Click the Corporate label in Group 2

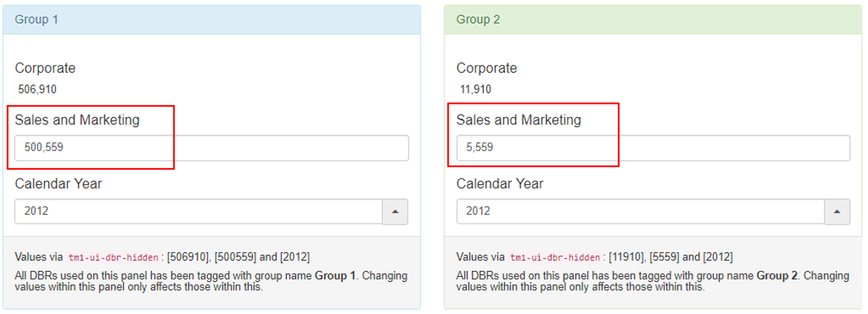pyautogui.click(x=487, y=68)
